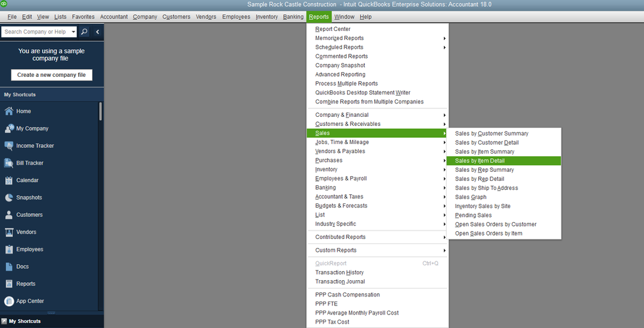Select Sales by Ship To Address
Viewport: 644px width, 328px height.
[x=503, y=188]
